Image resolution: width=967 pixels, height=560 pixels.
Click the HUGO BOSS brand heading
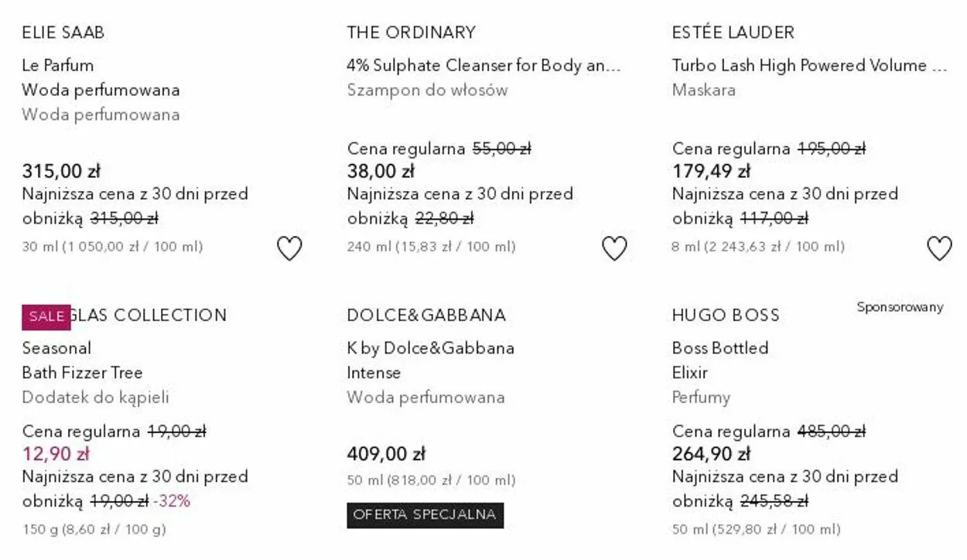[726, 316]
